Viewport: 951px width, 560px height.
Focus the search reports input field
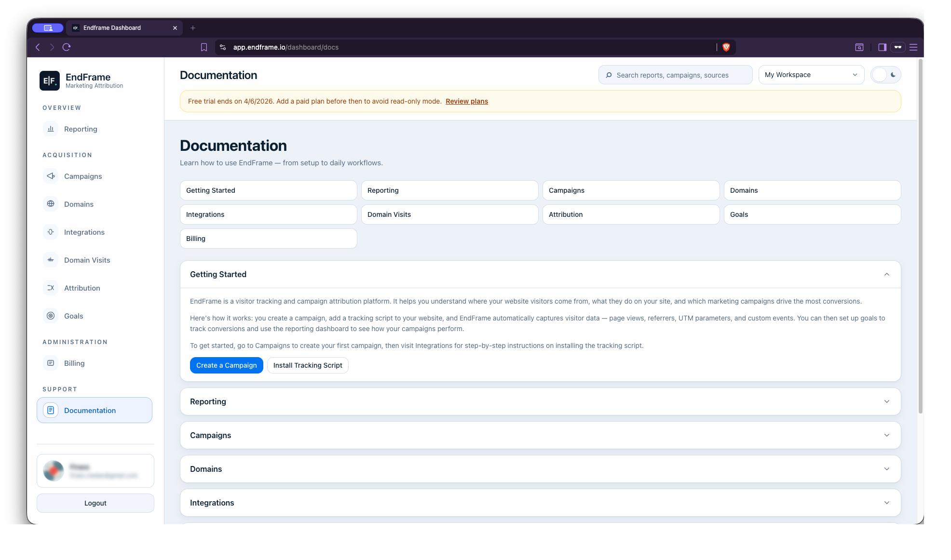coord(675,75)
